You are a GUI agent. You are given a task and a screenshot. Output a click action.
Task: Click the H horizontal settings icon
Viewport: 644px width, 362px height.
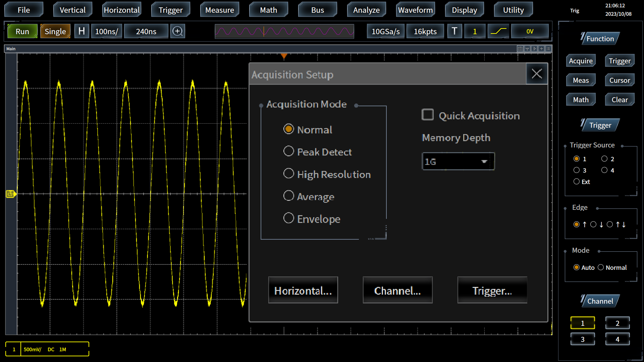click(x=82, y=31)
